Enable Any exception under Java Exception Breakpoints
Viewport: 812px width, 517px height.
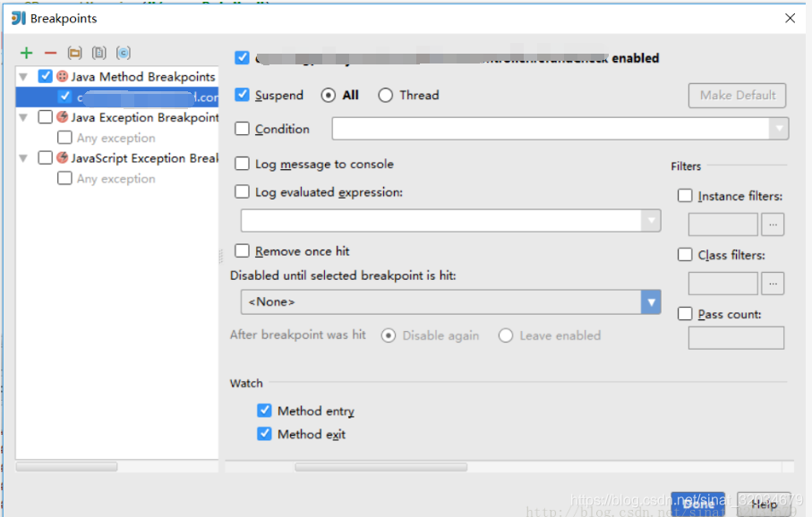point(64,138)
